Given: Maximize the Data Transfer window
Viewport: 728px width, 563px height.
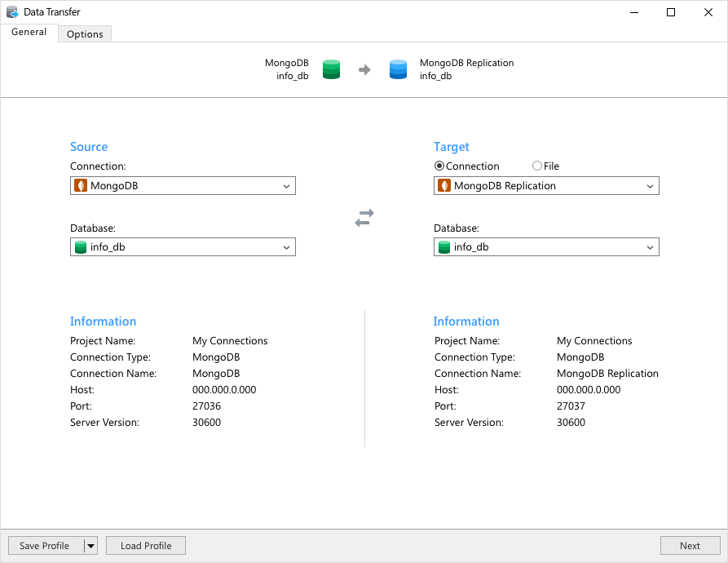Looking at the screenshot, I should 671,12.
